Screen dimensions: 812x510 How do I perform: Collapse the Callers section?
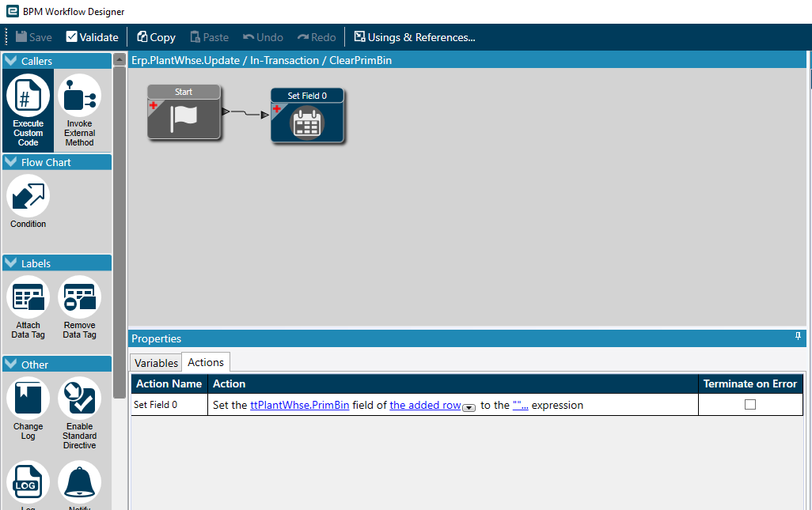10,61
